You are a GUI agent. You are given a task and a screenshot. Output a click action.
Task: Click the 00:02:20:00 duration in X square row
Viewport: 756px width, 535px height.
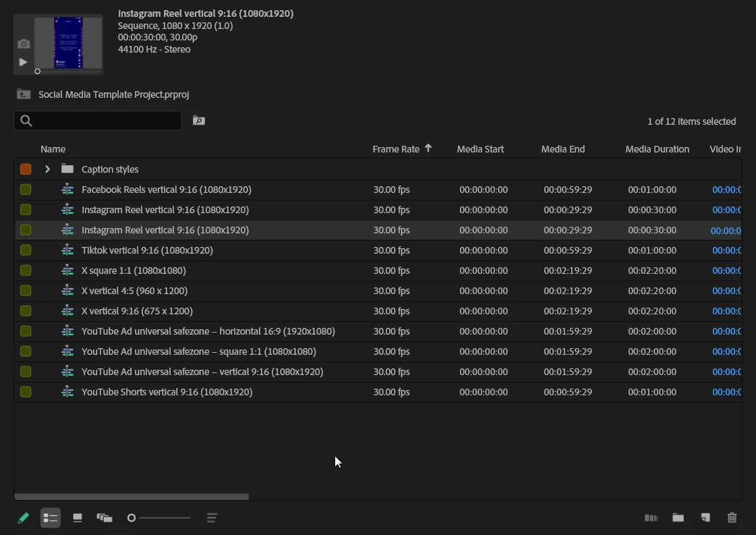[x=652, y=271]
